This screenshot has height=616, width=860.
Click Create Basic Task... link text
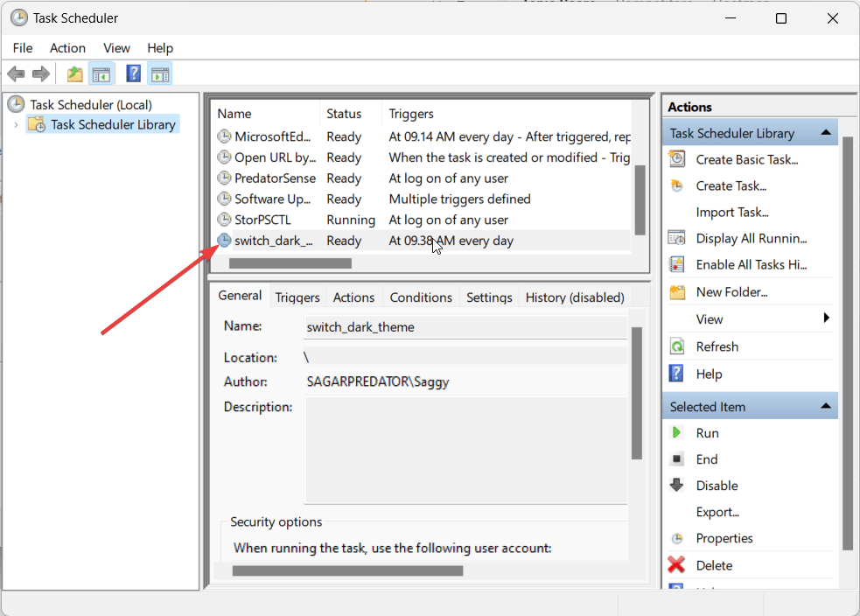tap(747, 159)
